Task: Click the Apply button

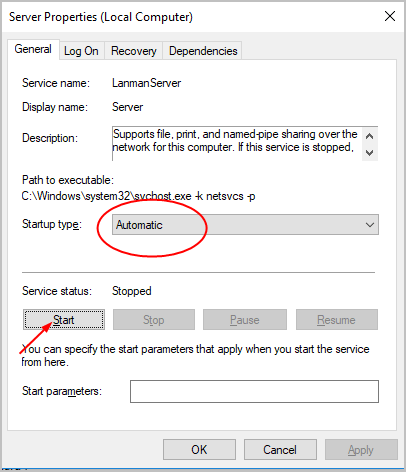Action: point(361,450)
